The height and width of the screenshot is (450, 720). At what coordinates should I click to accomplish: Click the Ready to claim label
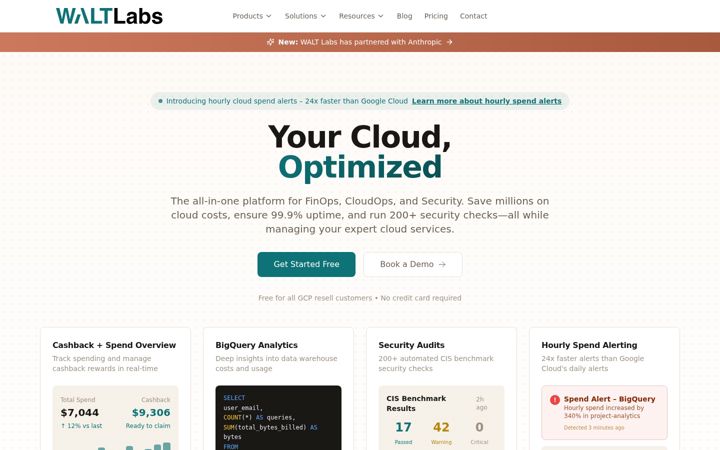(x=148, y=426)
